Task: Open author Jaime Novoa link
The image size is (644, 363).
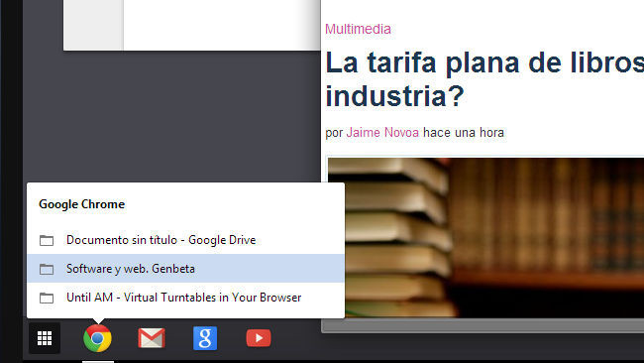Action: tap(382, 133)
